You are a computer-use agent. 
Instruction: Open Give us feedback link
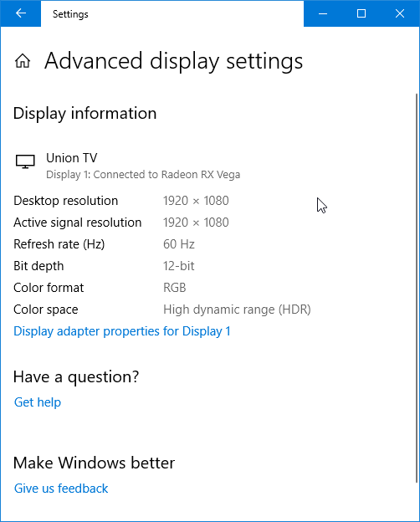[x=61, y=489]
